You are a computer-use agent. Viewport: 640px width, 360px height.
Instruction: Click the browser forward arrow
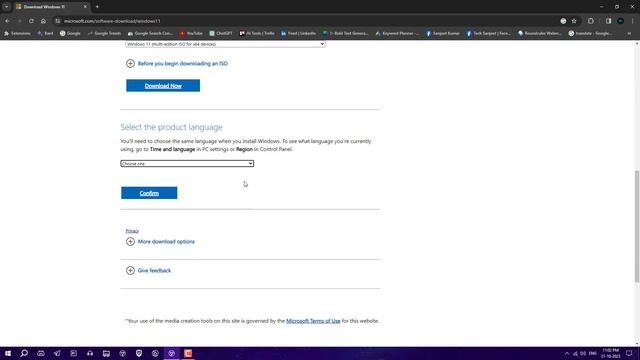point(19,21)
